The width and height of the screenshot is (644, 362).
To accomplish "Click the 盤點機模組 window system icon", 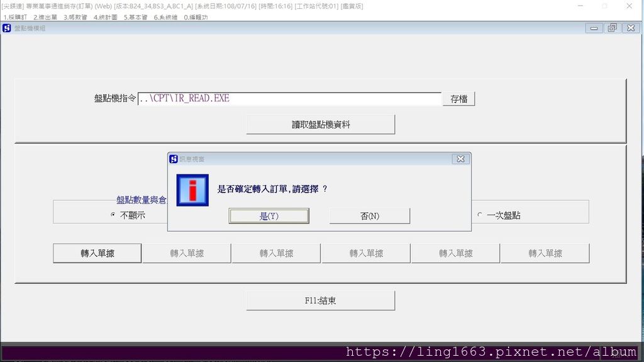I will click(x=6, y=28).
